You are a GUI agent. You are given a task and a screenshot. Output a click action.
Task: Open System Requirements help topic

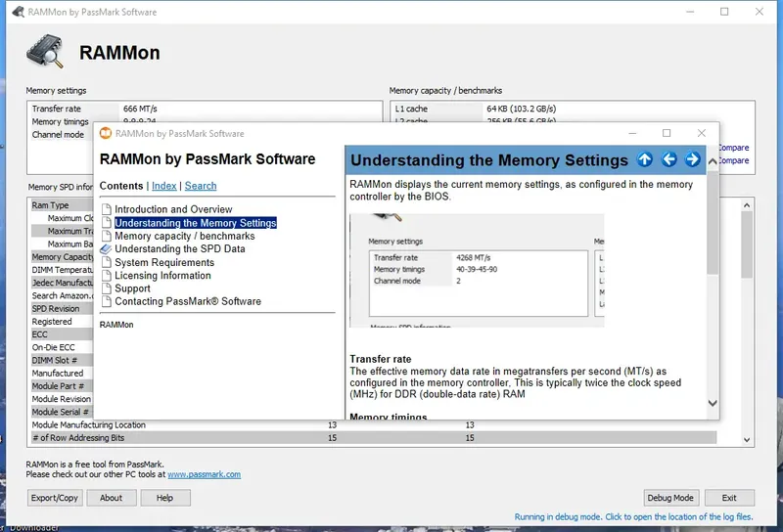(x=164, y=262)
